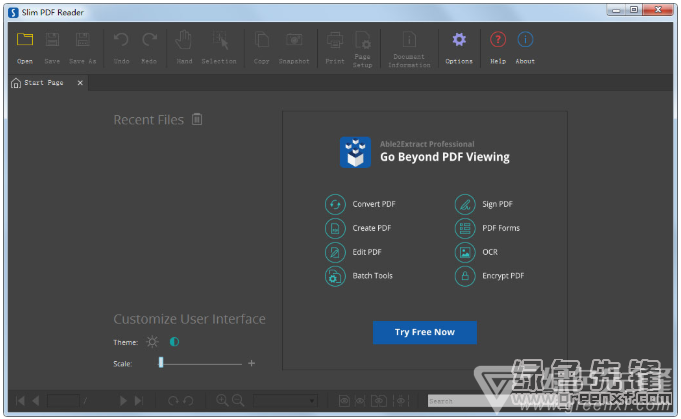Activate the Snapshot camera tool
The width and height of the screenshot is (681, 419).
294,40
